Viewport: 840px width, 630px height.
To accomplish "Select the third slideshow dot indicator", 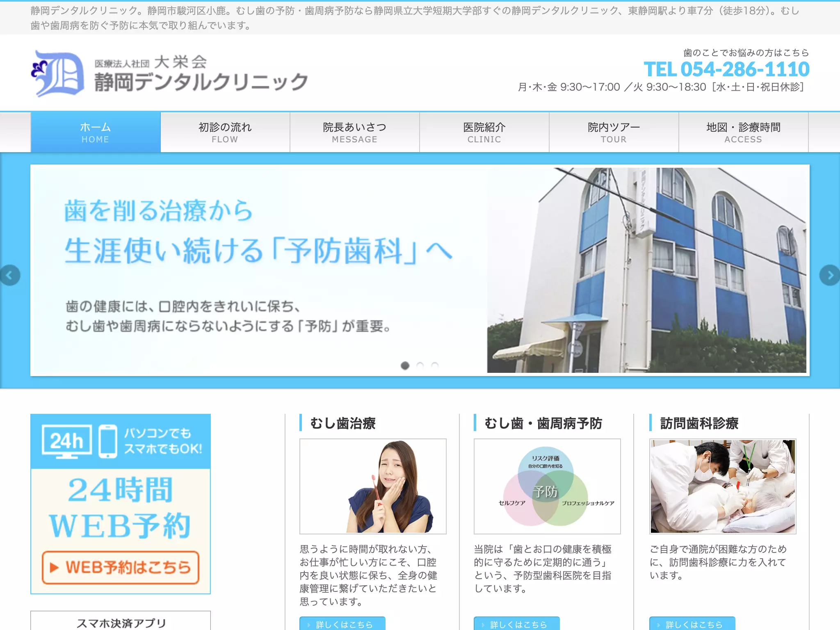I will coord(435,365).
